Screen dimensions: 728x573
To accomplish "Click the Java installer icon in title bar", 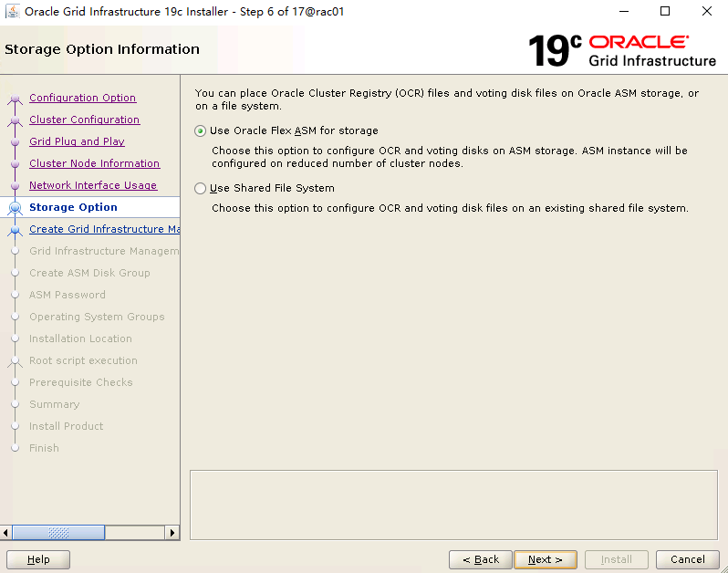I will (13, 11).
